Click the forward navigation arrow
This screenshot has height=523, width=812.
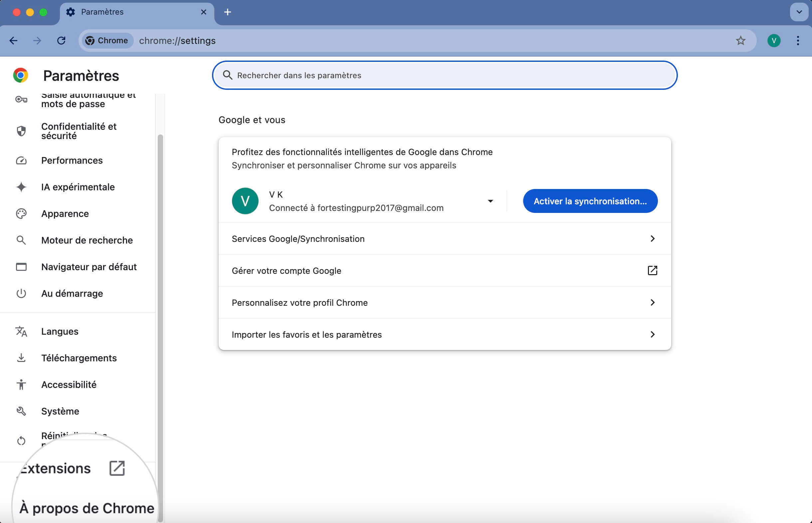pos(37,41)
